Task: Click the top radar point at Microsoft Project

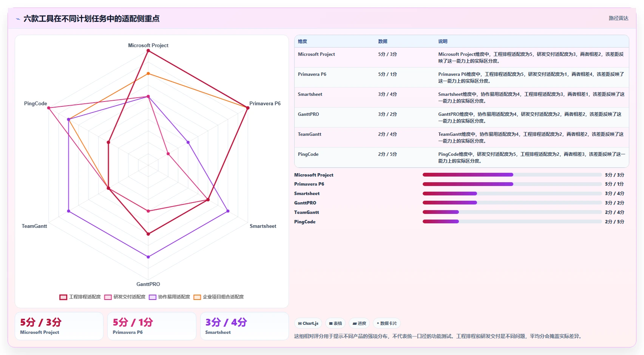Action: (148, 51)
